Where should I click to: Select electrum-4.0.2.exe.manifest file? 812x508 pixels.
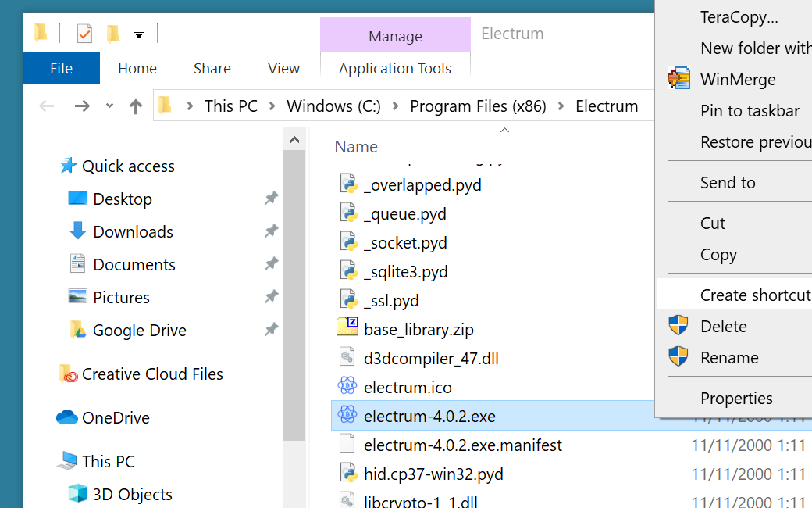[x=462, y=445]
